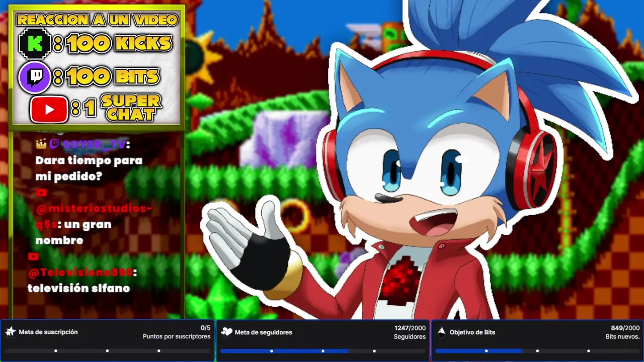644x362 pixels.
Task: Click the 'televisión slfano' chat message
Action: point(78,288)
